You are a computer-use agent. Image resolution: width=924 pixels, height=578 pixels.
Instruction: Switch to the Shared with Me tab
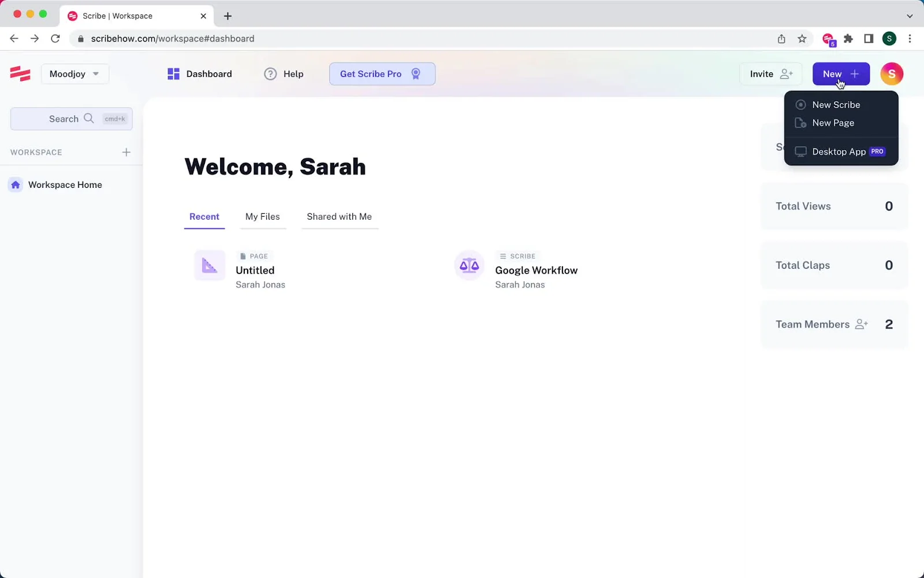tap(339, 217)
